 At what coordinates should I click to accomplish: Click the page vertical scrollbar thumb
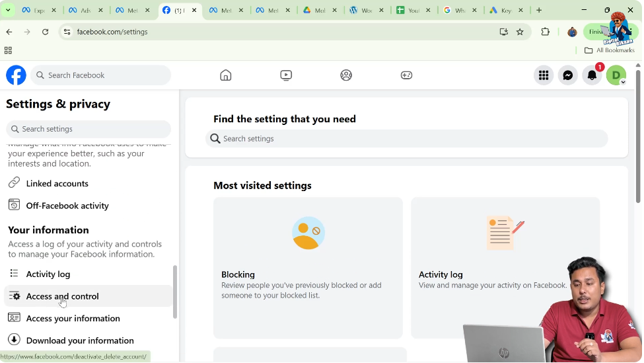click(x=638, y=136)
